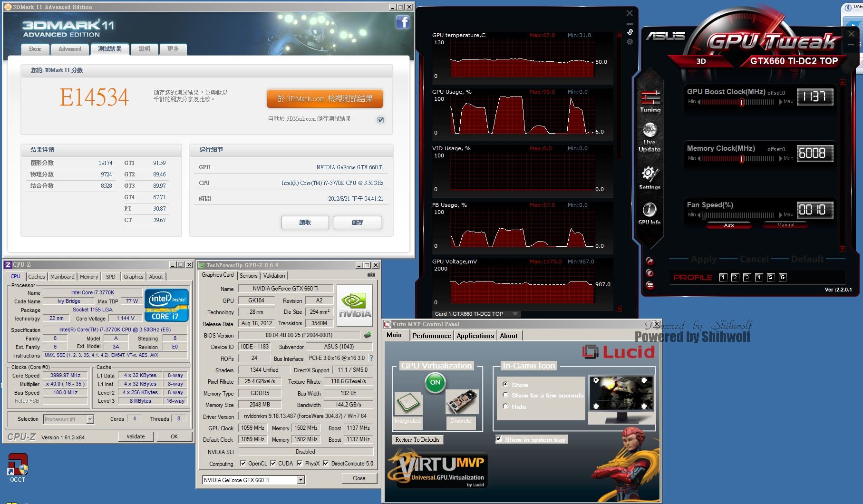Open GPU Tweak Settings gear icon

pos(650,178)
